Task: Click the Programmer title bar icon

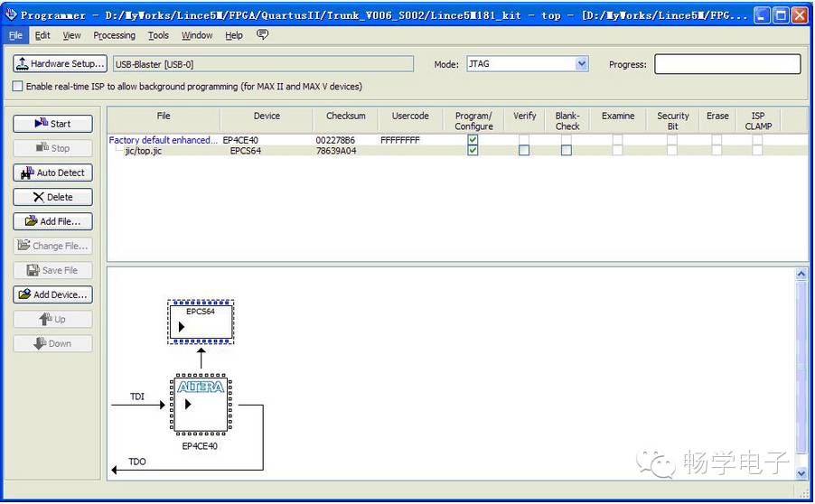Action: (x=11, y=14)
